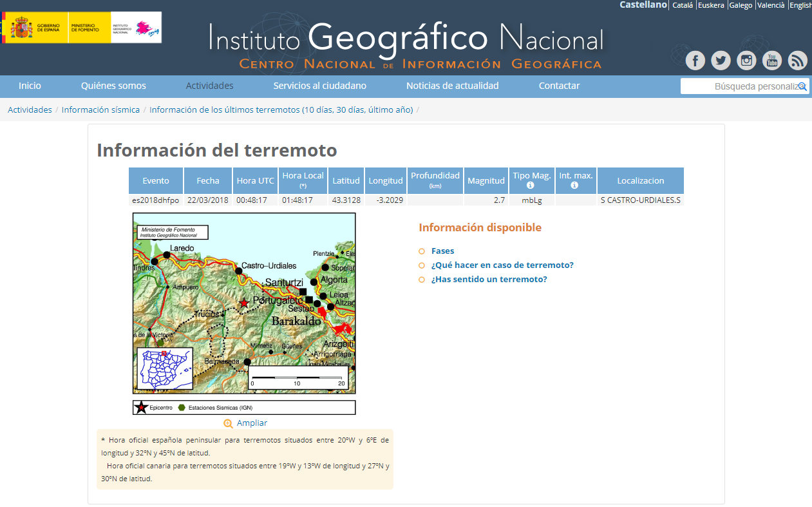
Task: Go to Información sísmica breadcrumb
Action: pos(100,110)
